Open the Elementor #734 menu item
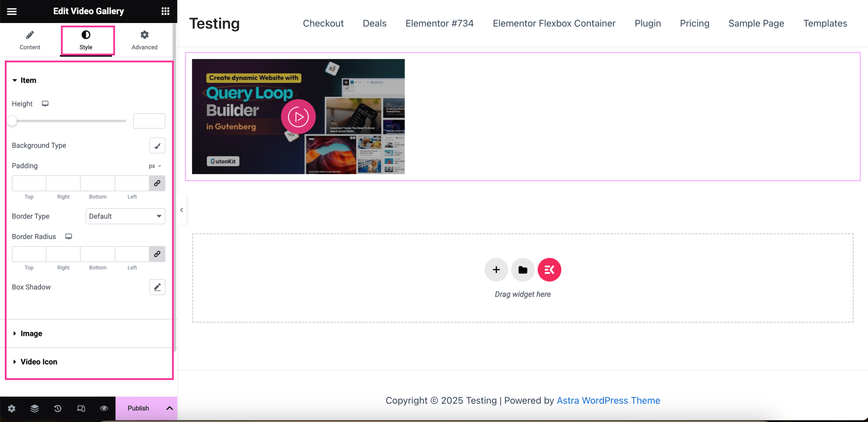Image resolution: width=868 pixels, height=422 pixels. (x=439, y=23)
